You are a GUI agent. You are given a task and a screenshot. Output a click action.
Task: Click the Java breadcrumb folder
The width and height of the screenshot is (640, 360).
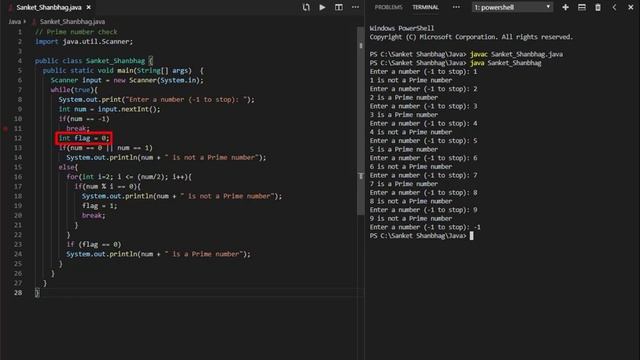click(15, 22)
